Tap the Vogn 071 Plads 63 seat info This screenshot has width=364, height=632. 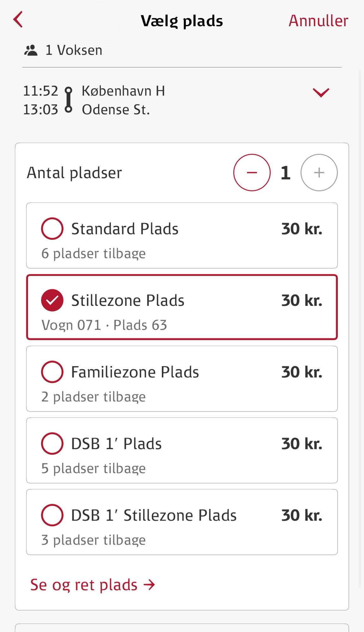[104, 325]
